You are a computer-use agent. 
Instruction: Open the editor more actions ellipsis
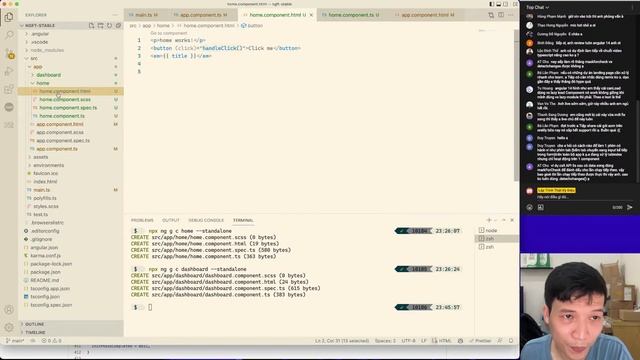(511, 15)
